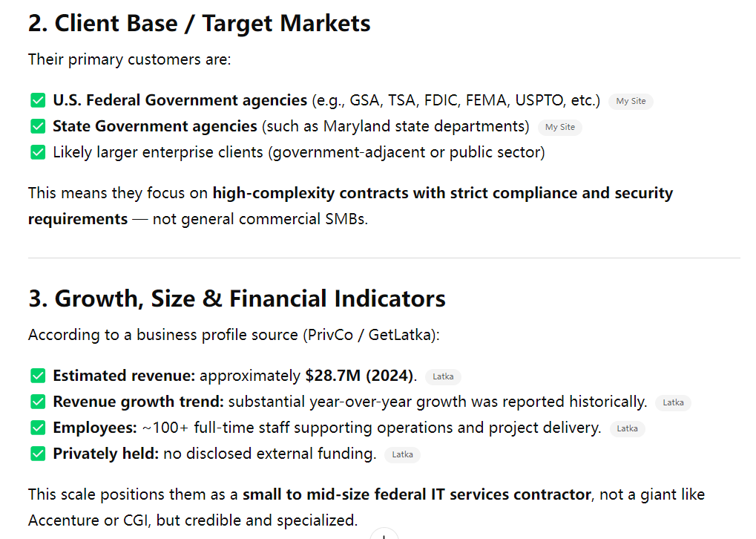
Task: Click the PrivCo / GetLatka source mention
Action: pyautogui.click(x=370, y=335)
